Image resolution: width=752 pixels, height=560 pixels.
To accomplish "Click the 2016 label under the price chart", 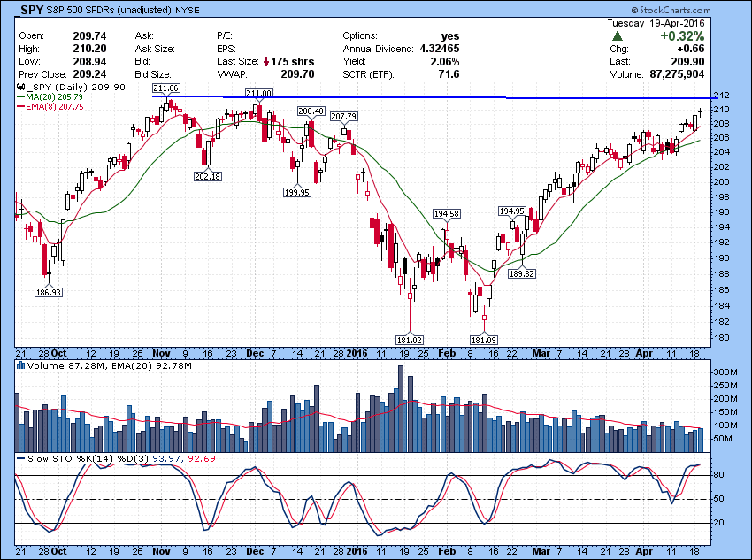I will (x=357, y=353).
